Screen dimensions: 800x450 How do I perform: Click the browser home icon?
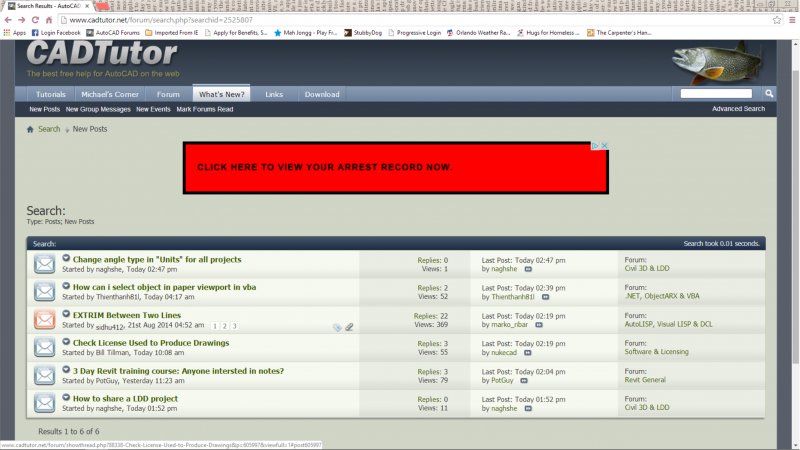coord(49,20)
